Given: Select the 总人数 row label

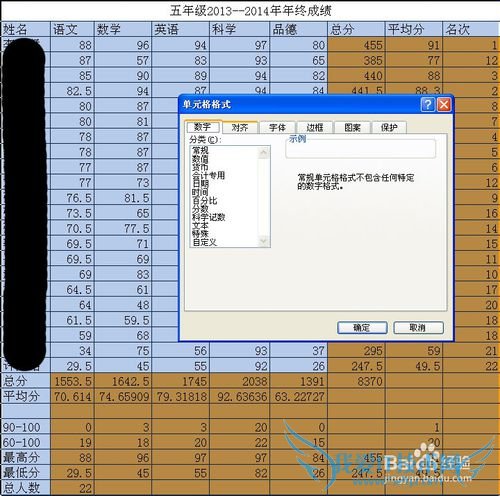Looking at the screenshot, I should (x=26, y=488).
